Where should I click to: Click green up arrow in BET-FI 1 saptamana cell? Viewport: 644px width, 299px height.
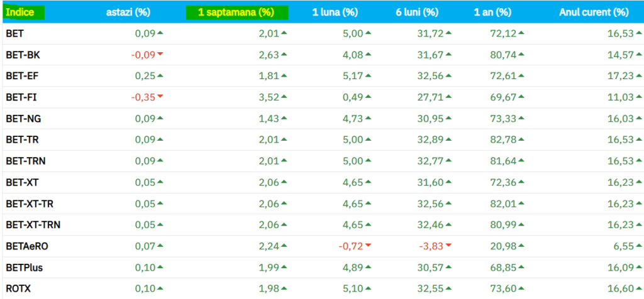(284, 97)
